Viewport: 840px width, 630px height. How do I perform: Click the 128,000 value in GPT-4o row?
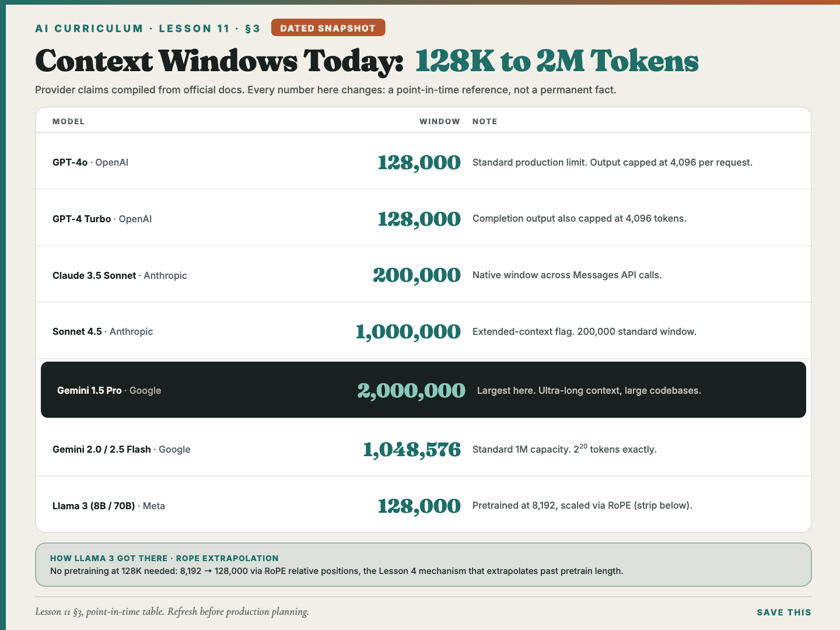coord(419,162)
